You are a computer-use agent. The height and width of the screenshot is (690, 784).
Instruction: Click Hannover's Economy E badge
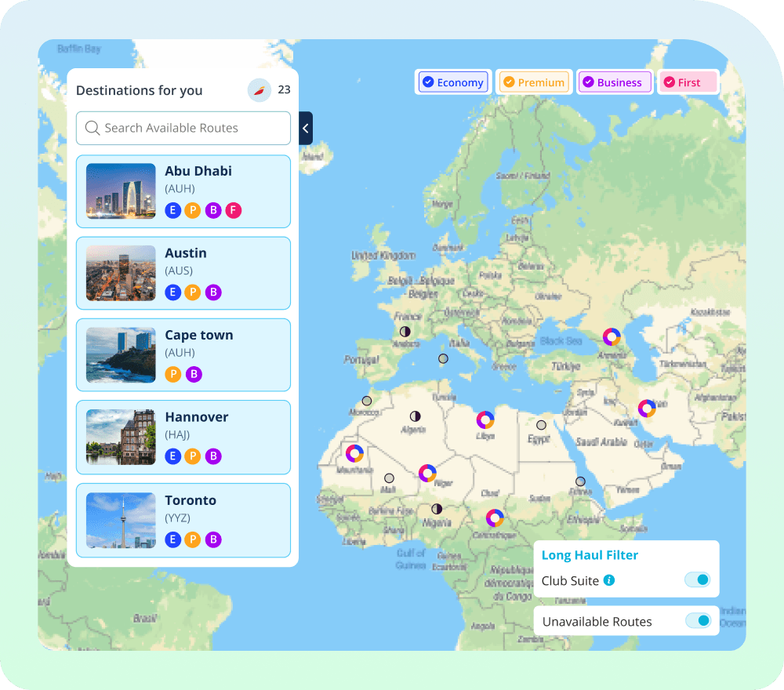[x=173, y=456]
